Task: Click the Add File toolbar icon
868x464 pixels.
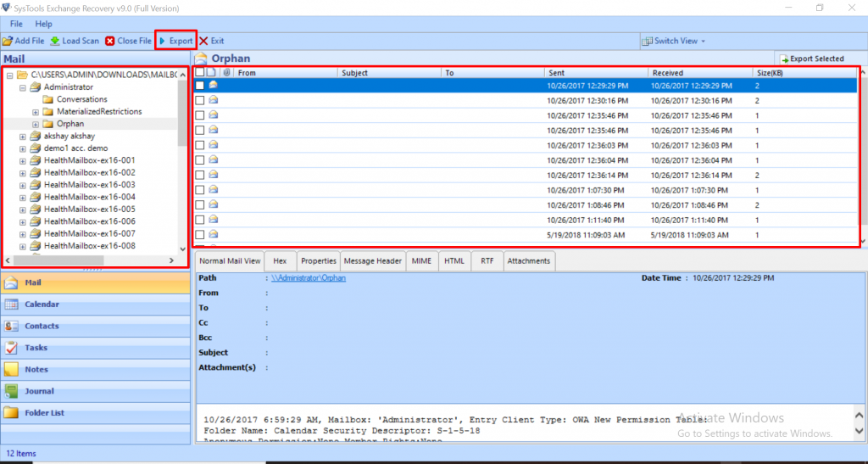Action: (8, 41)
